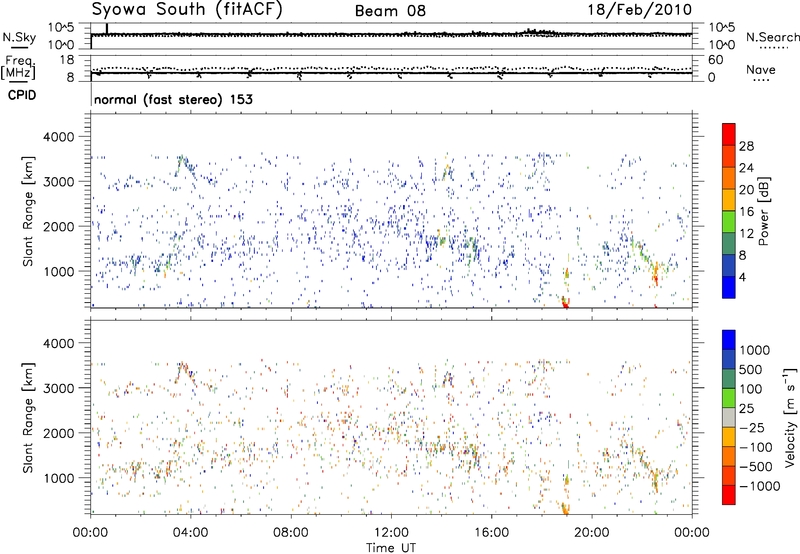
Task: Click the 'Velocity [m s-1]' colorbar label
Action: tap(790, 417)
